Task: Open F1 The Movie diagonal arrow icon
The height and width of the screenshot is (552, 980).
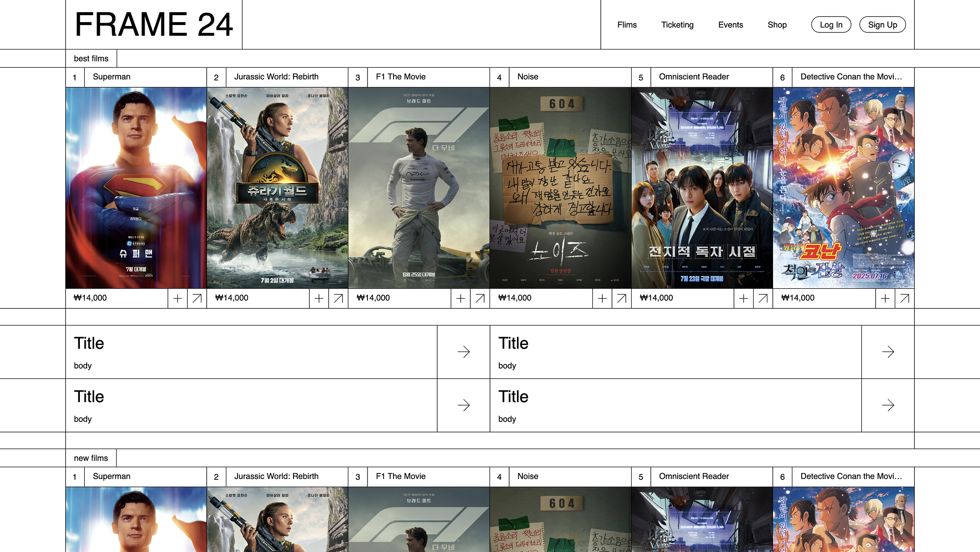Action: (480, 298)
